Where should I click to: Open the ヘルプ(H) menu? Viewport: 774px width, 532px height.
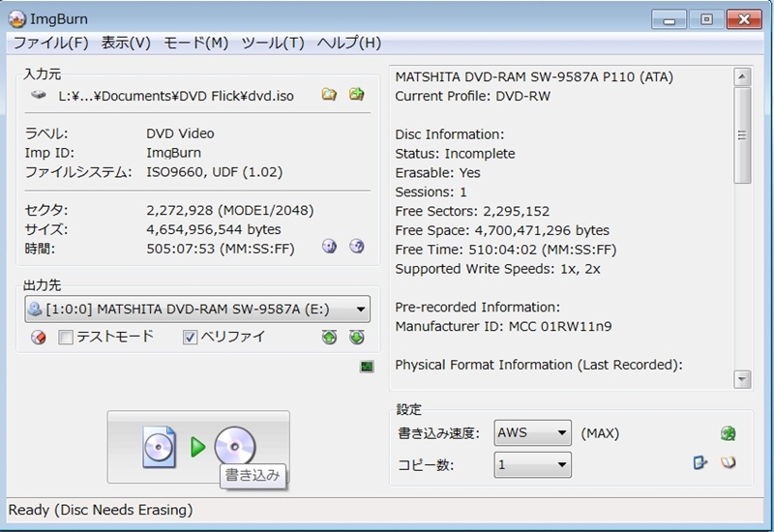349,43
